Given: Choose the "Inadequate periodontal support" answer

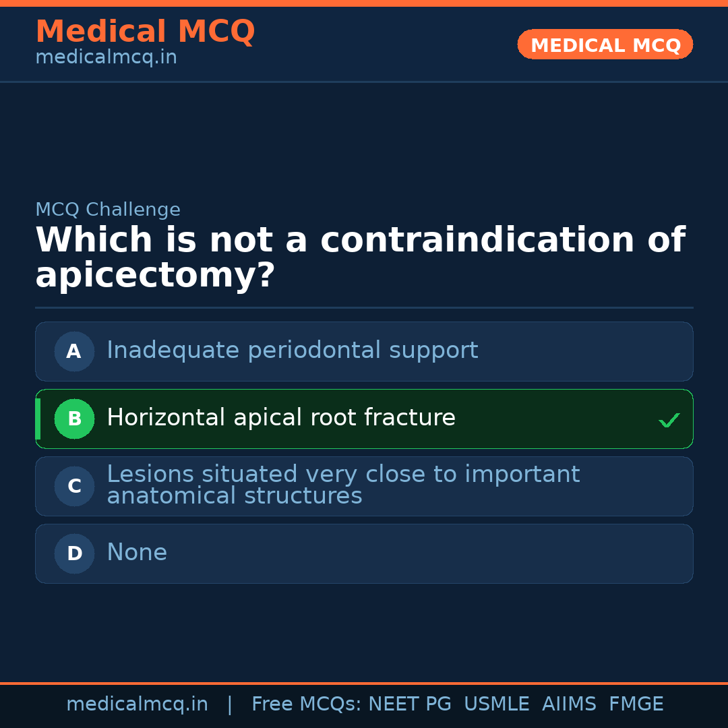Looking at the screenshot, I should click(x=292, y=351).
